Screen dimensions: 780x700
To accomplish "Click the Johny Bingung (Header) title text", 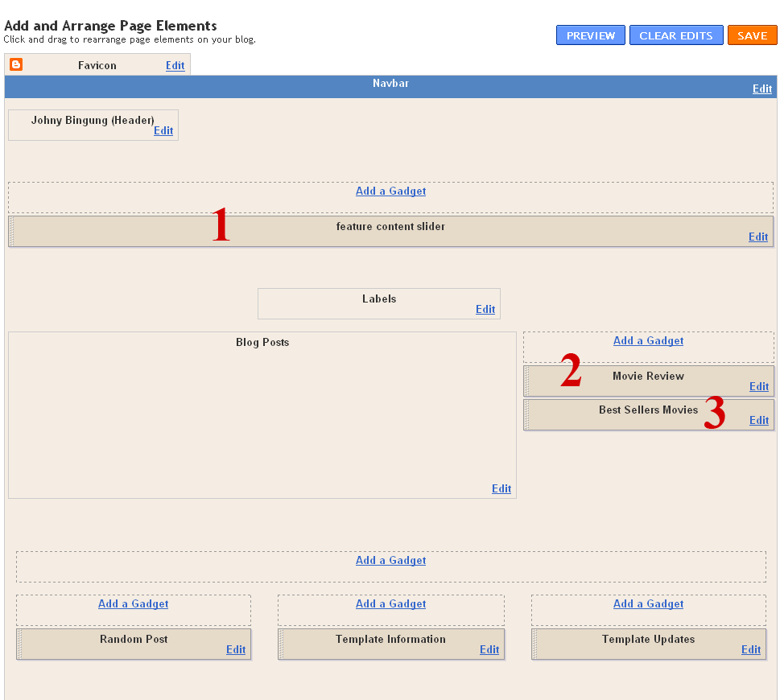I will (93, 121).
